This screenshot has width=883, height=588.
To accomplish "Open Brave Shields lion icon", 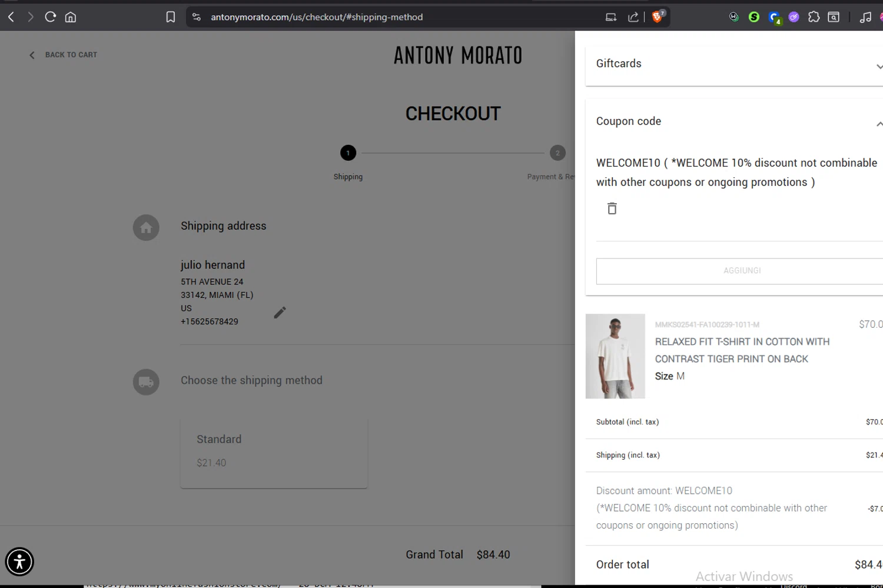I will tap(658, 16).
